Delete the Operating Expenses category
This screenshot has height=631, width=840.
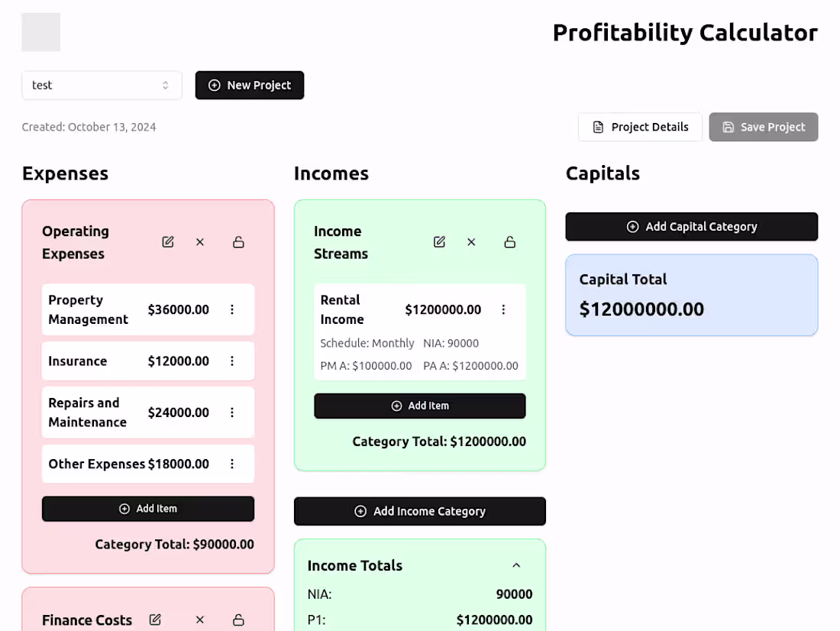(x=200, y=242)
